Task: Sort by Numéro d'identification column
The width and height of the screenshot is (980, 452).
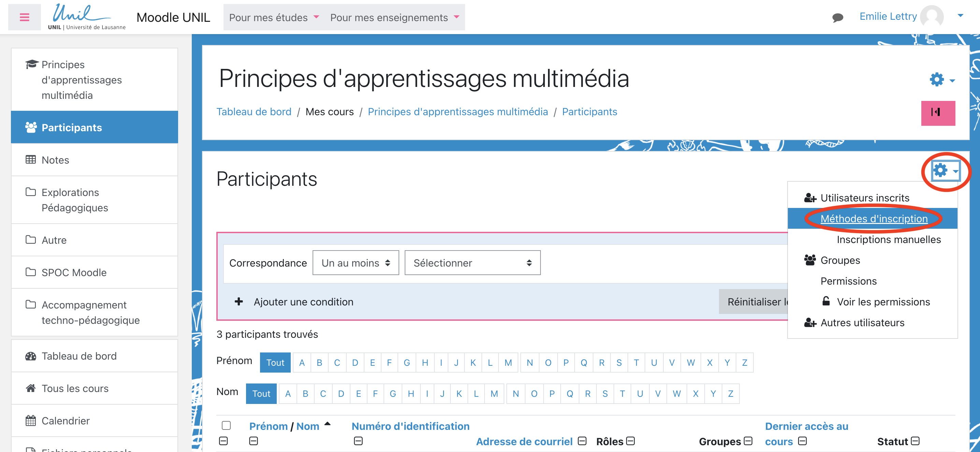Action: 410,426
